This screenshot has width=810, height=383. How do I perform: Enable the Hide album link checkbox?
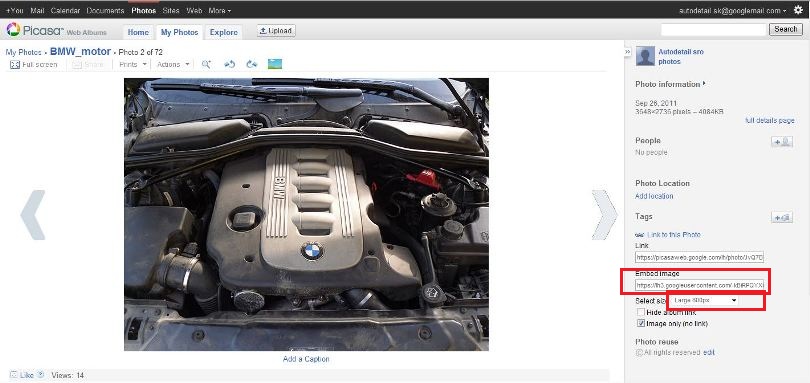[x=641, y=312]
